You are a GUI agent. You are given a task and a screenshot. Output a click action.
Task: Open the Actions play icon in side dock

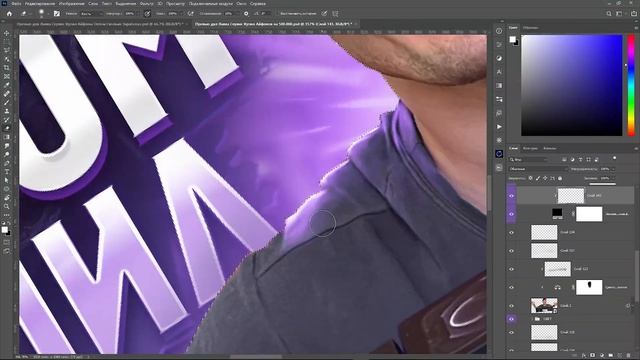click(x=499, y=127)
